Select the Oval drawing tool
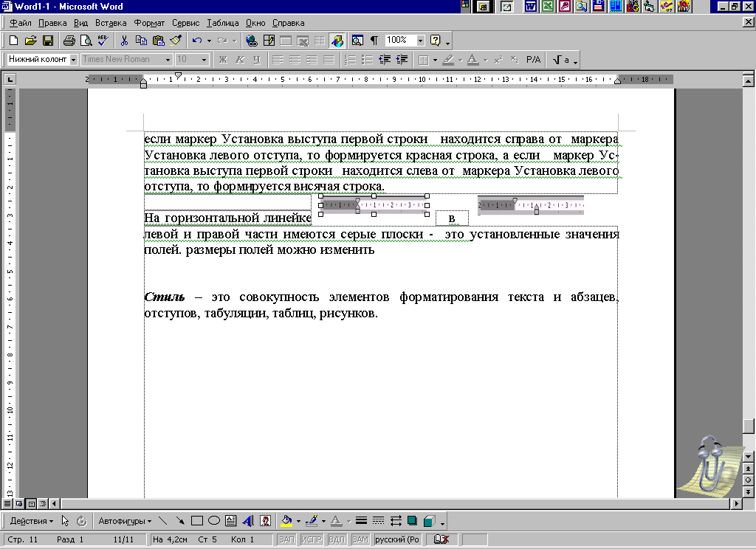This screenshot has height=549, width=756. click(x=213, y=520)
